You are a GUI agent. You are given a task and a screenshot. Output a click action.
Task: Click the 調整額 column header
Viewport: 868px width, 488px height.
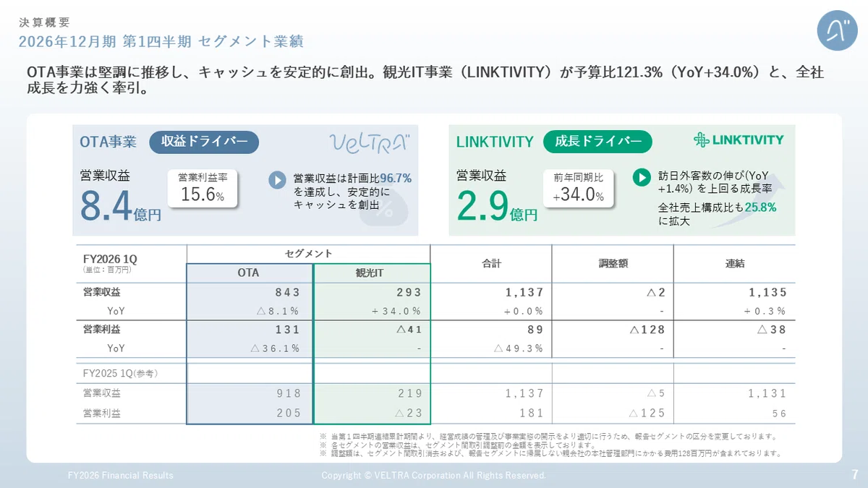click(613, 264)
